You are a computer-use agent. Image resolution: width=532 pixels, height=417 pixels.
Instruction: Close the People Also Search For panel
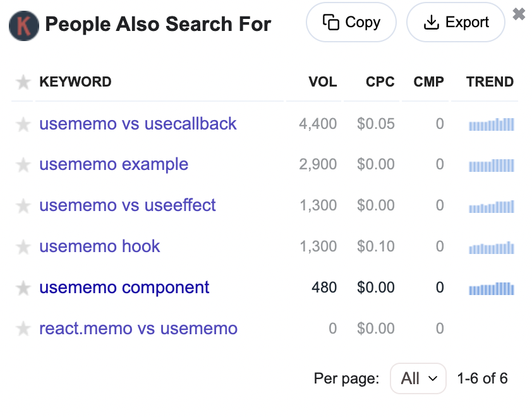(519, 15)
